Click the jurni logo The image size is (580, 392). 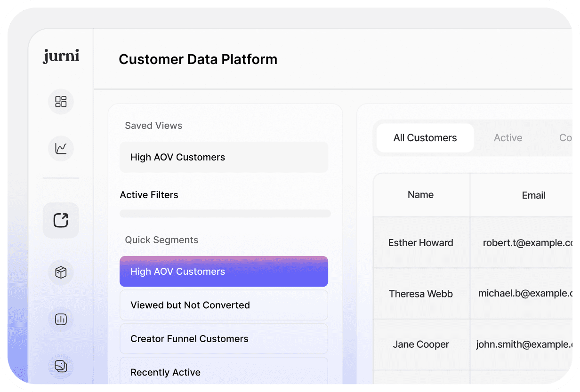(61, 56)
